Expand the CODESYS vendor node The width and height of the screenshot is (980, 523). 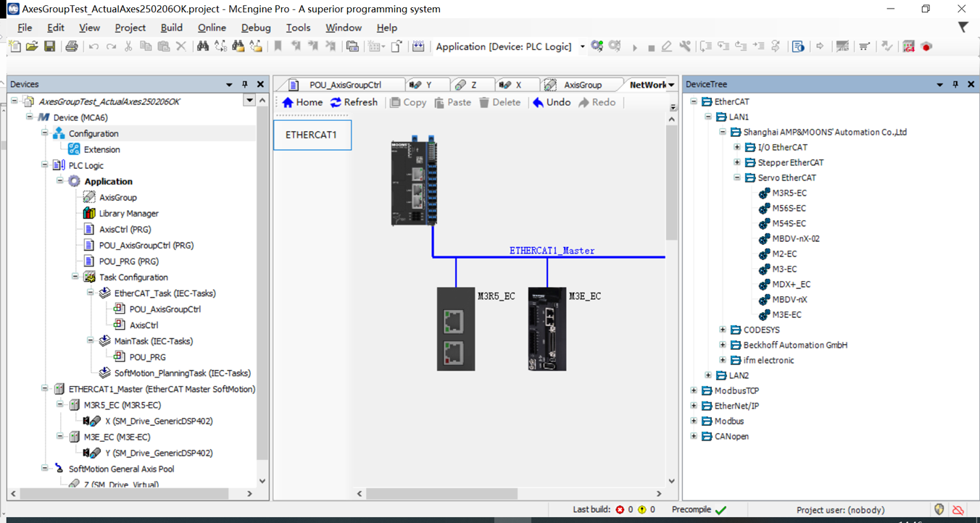(x=723, y=330)
